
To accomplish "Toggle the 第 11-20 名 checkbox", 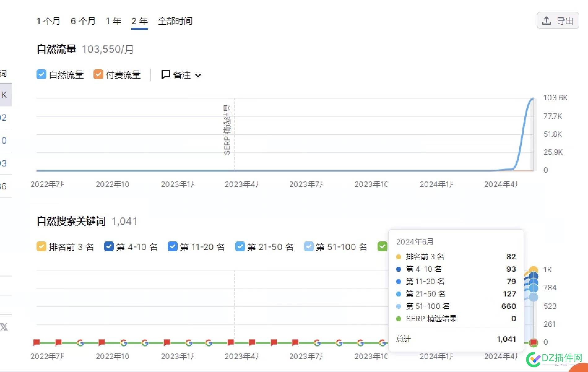I will click(173, 247).
